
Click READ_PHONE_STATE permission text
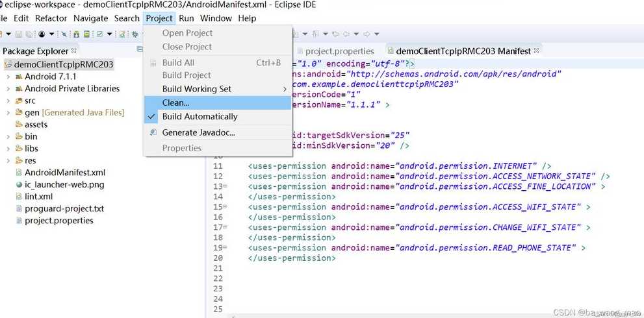pos(487,248)
